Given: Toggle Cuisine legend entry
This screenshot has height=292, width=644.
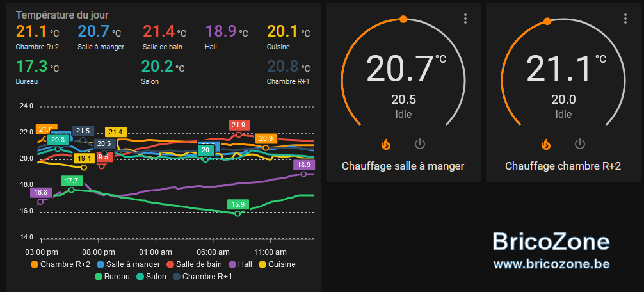Looking at the screenshot, I should coord(277,264).
